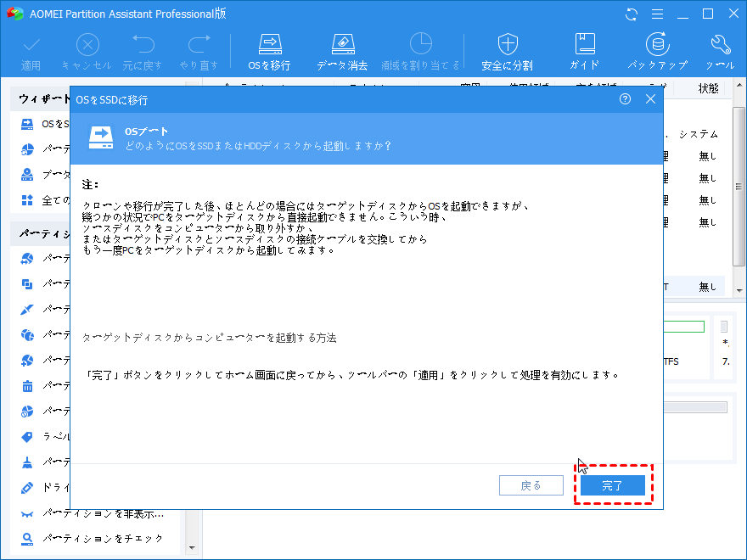Select パーティションをチェック in sidebar
Viewport: 747px width, 560px height.
tap(93, 539)
